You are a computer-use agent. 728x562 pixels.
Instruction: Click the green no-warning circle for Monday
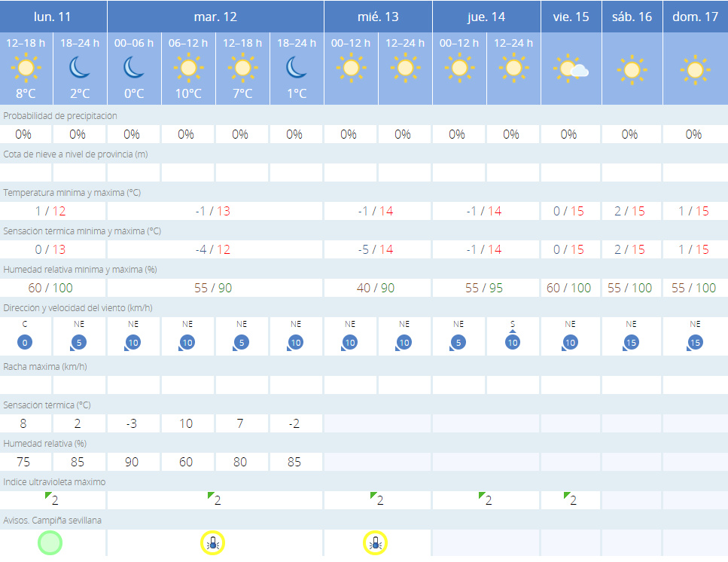(x=50, y=542)
